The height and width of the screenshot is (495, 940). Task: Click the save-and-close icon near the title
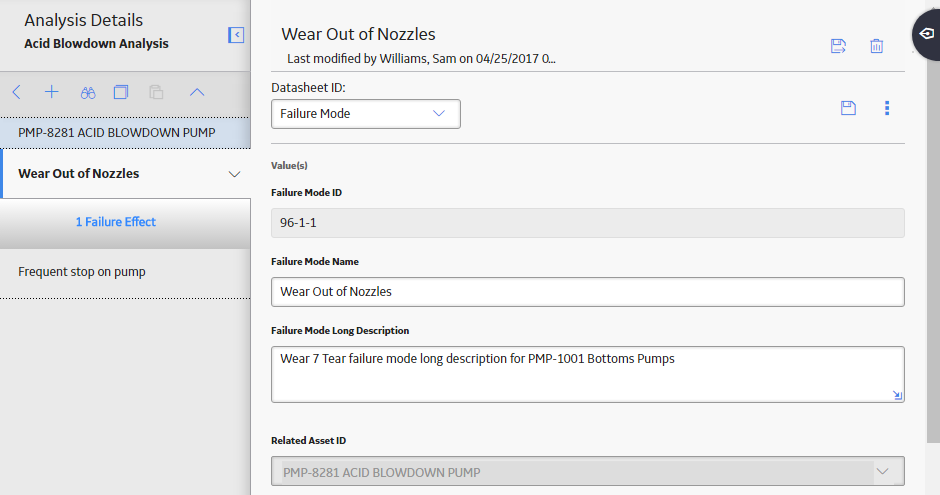[838, 46]
